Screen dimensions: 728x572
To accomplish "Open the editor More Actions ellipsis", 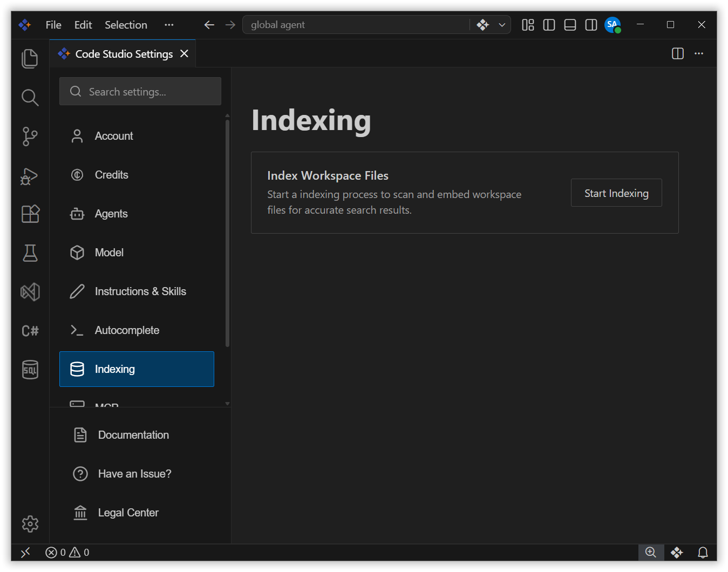I will click(699, 53).
